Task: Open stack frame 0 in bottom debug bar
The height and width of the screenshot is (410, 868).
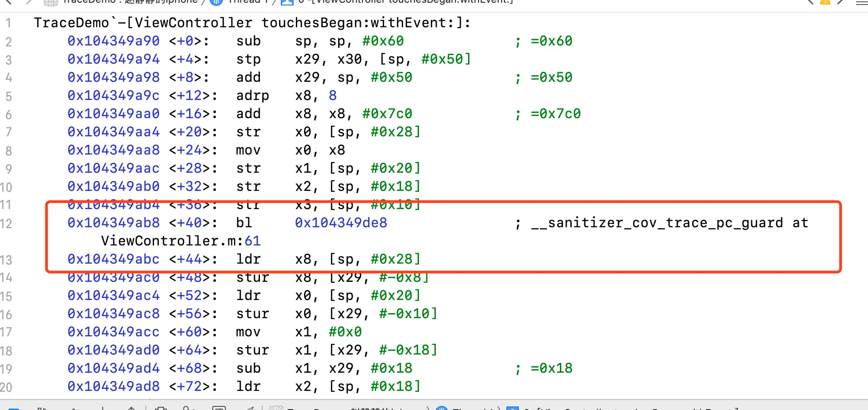Action: [x=623, y=408]
